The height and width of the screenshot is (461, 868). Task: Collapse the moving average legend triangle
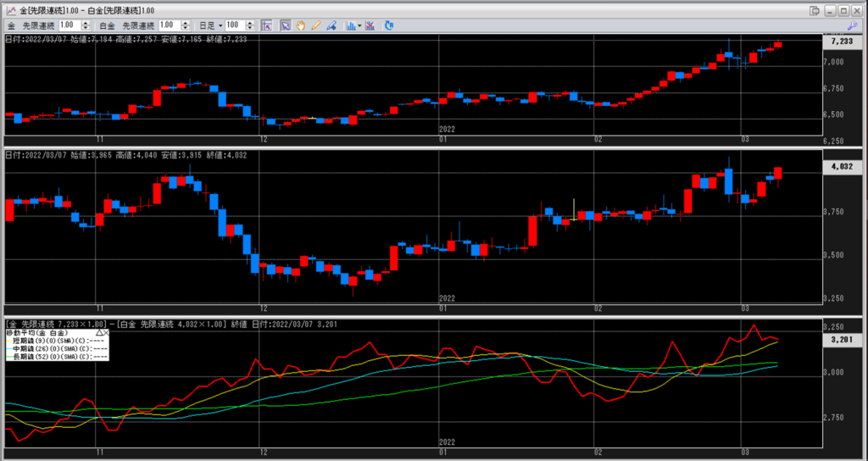(x=97, y=333)
